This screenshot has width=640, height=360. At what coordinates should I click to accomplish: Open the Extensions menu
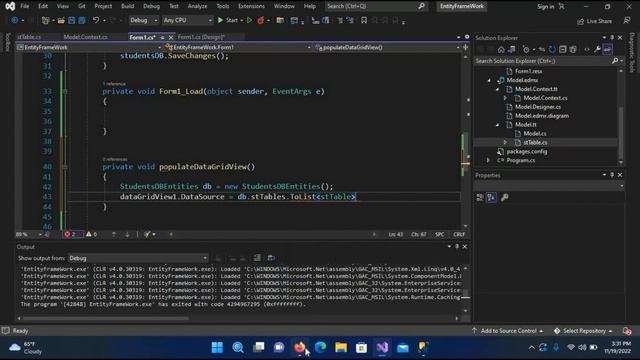point(251,6)
